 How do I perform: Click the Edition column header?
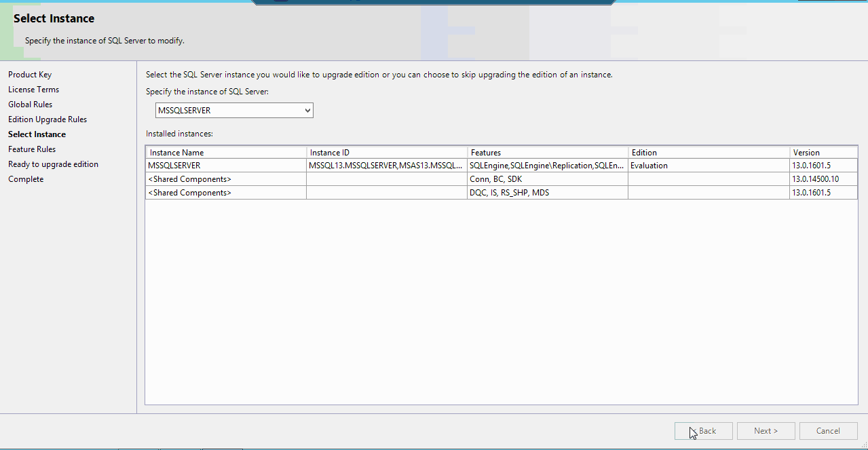pyautogui.click(x=709, y=153)
